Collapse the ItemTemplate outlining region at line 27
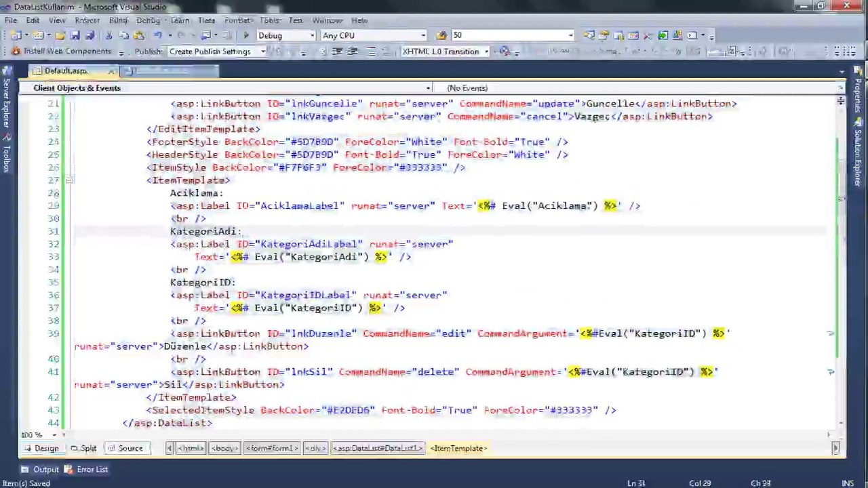Image resolution: width=868 pixels, height=488 pixels. pos(69,180)
